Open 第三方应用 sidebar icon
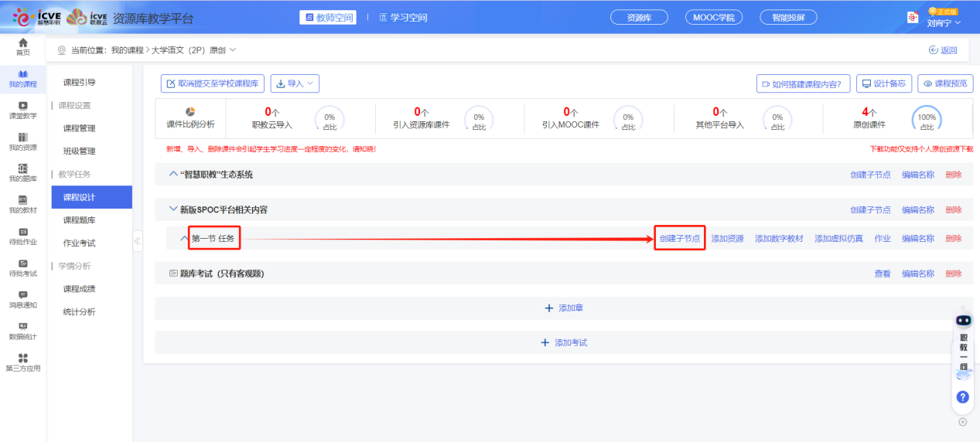Screen dimensions: 980x442 point(23,362)
